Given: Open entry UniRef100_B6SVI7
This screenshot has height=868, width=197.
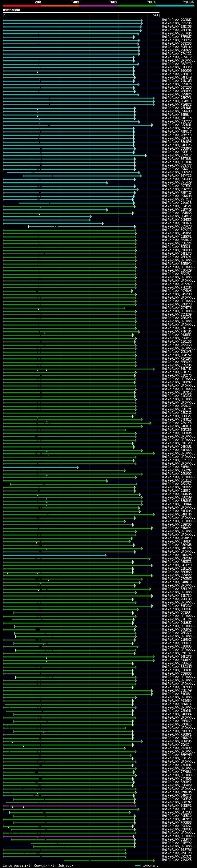Looking at the screenshot, I should tap(177, 155).
